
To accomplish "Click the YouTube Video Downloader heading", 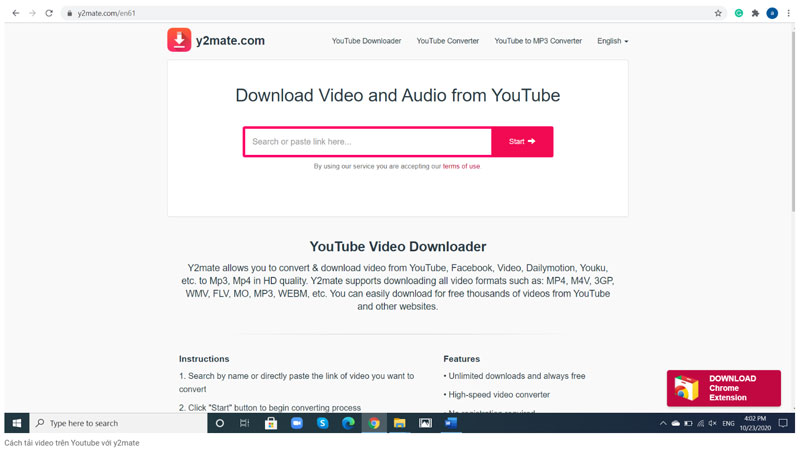I will pyautogui.click(x=397, y=246).
